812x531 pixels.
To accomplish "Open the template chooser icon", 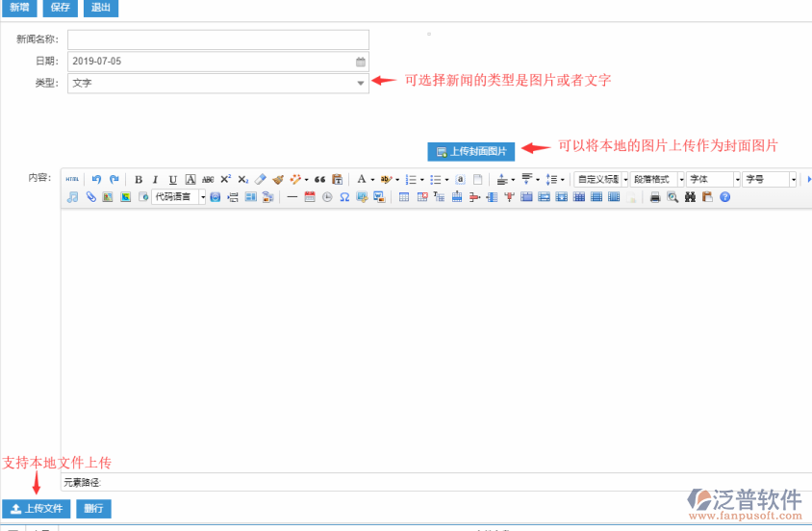I will [x=251, y=196].
